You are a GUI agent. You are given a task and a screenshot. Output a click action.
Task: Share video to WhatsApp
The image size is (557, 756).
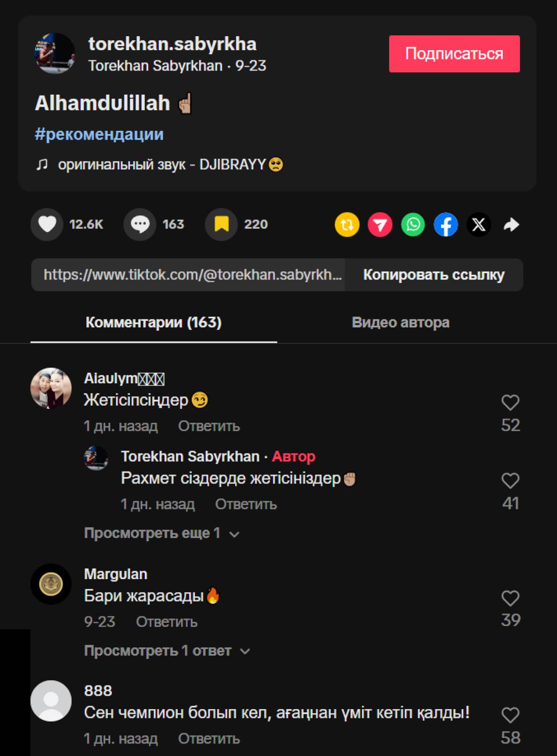point(413,225)
